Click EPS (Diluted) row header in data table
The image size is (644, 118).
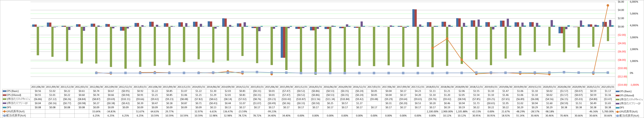[x=16, y=95]
